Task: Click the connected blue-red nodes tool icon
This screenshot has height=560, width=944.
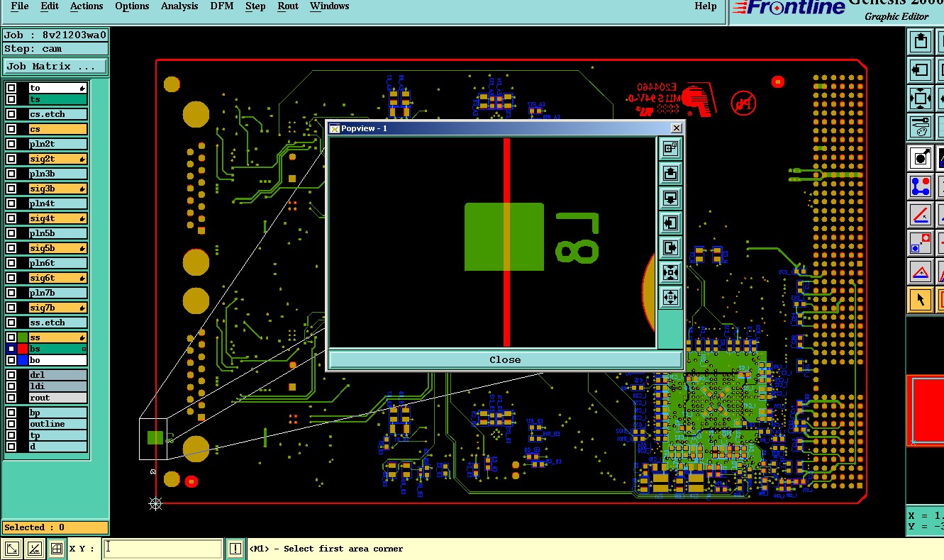Action: click(921, 186)
